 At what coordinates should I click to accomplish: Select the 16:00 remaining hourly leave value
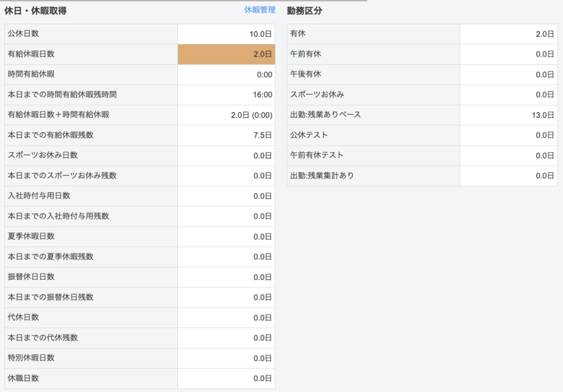(262, 95)
